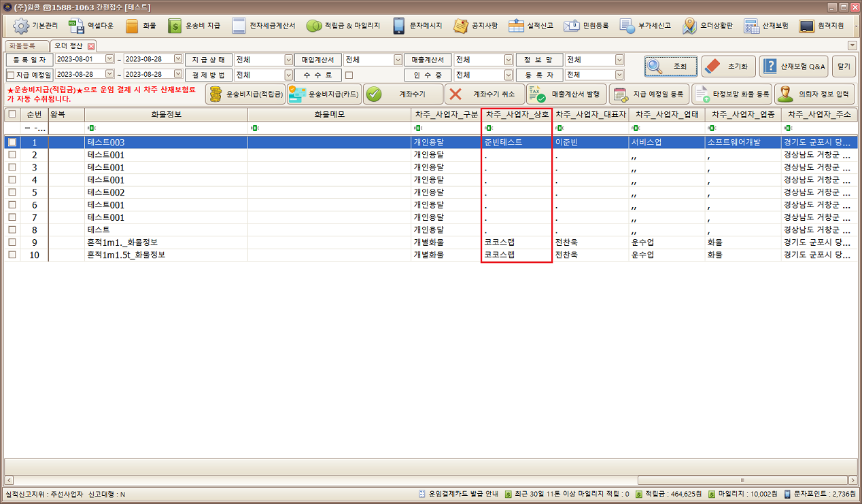Enable the 지급 예정일 checkbox
Screen dimensions: 862x504
coord(10,75)
